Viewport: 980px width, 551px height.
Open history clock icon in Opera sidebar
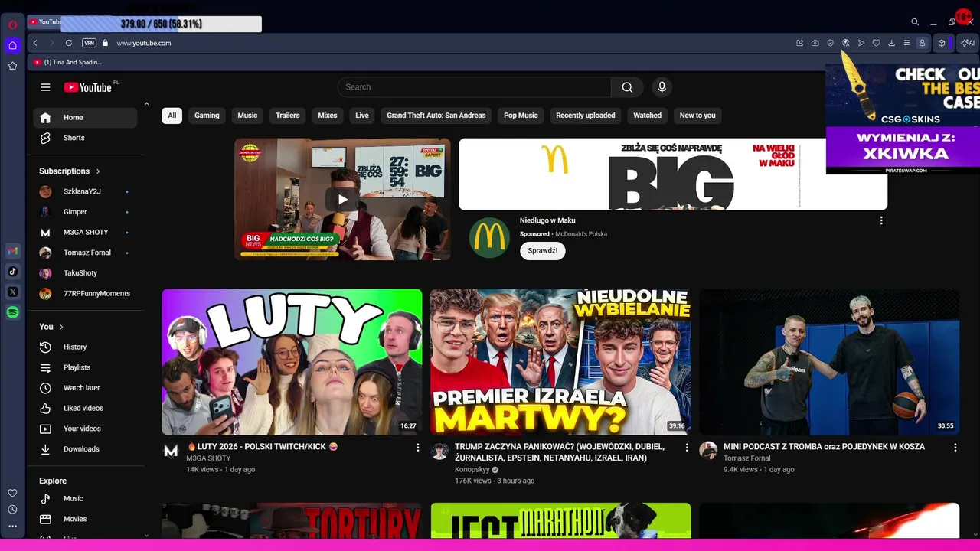click(12, 510)
